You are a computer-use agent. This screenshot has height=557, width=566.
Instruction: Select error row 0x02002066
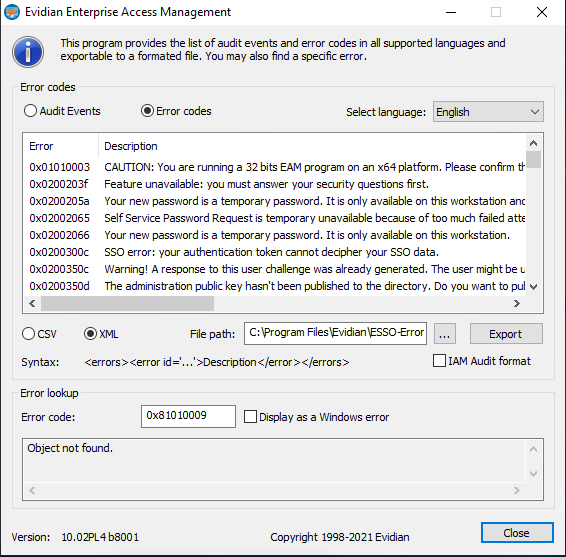[274, 235]
